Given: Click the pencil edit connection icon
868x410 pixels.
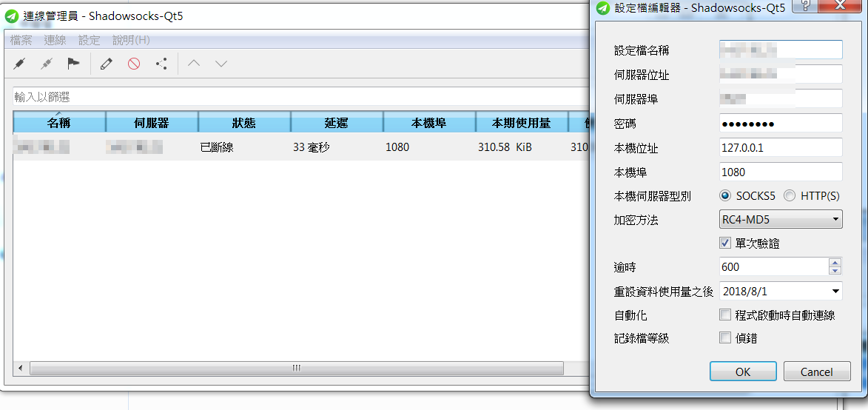Looking at the screenshot, I should 107,64.
